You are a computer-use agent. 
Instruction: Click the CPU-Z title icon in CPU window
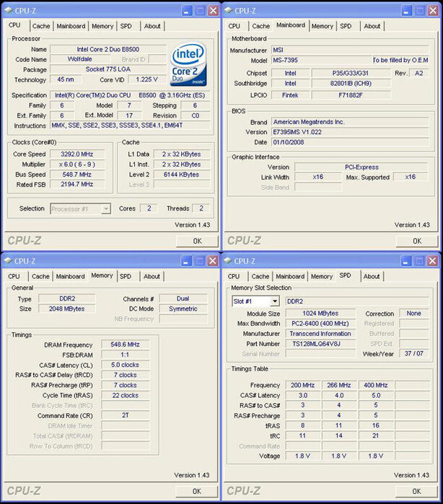click(x=9, y=10)
